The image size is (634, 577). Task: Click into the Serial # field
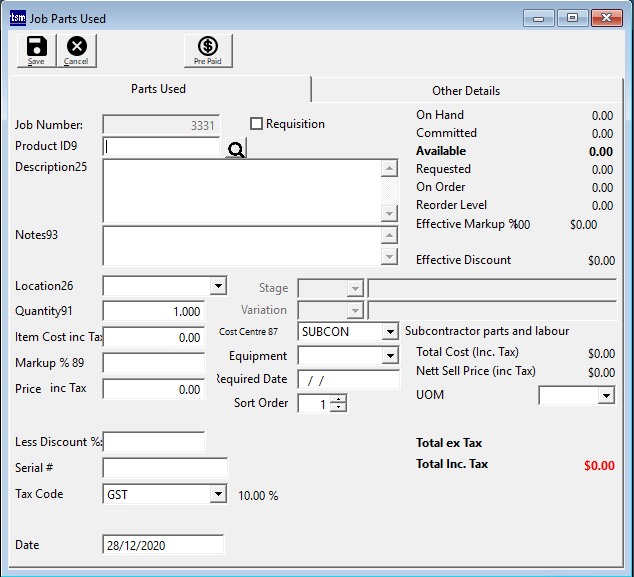(x=165, y=468)
